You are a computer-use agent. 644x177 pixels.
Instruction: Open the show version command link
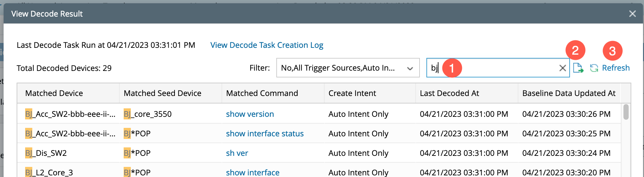pyautogui.click(x=250, y=114)
